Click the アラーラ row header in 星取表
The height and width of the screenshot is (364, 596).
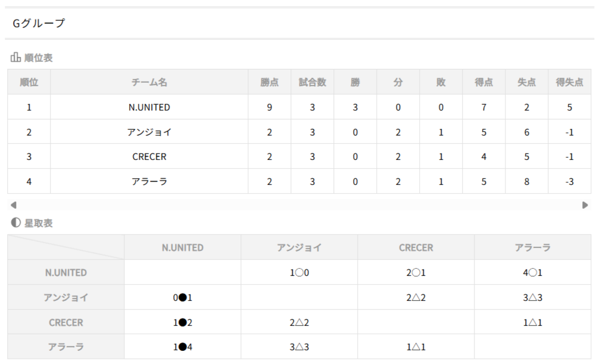point(65,347)
